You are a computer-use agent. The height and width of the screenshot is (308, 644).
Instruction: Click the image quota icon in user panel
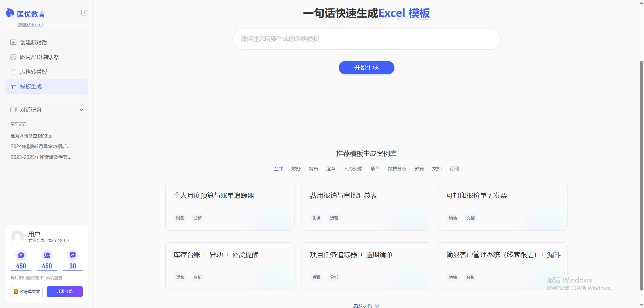pos(47,255)
